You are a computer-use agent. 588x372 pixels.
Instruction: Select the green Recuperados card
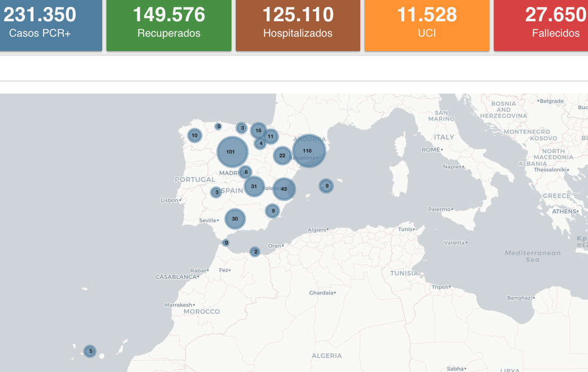pos(169,24)
